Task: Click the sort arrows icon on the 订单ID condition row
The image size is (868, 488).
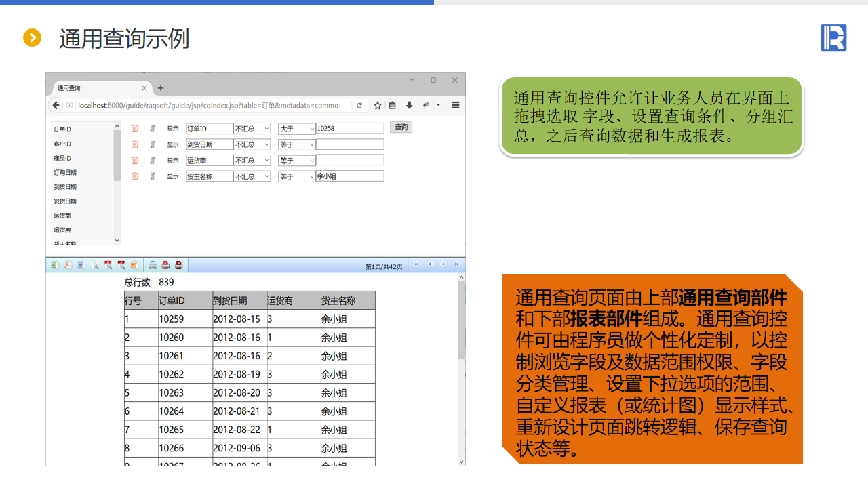Action: point(153,128)
